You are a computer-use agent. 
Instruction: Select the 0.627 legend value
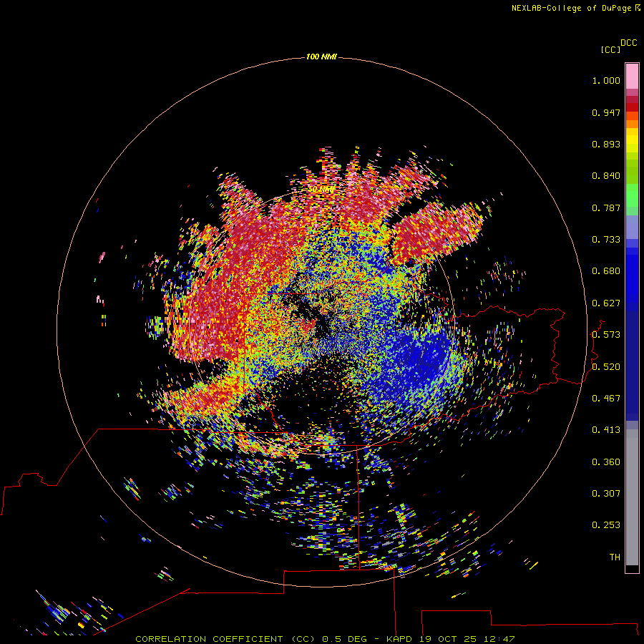click(606, 303)
